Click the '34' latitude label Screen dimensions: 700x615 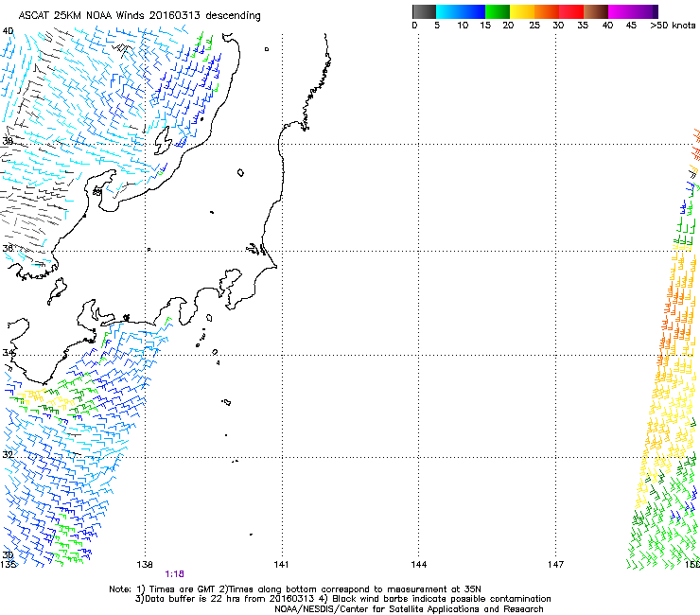[8, 352]
